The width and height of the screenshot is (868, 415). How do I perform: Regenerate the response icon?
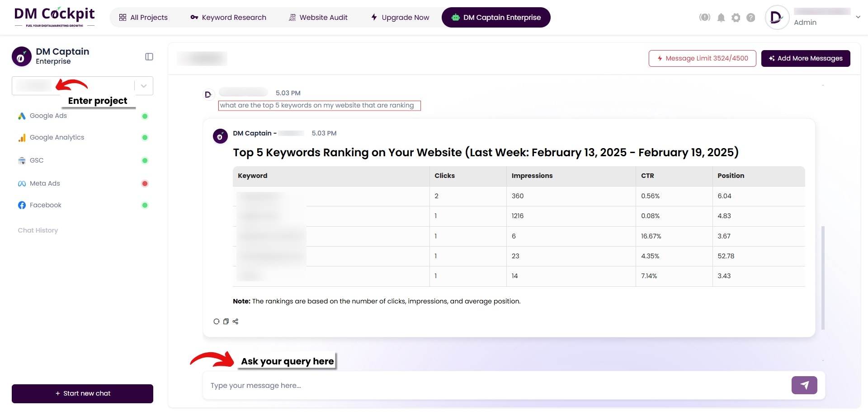pos(217,322)
